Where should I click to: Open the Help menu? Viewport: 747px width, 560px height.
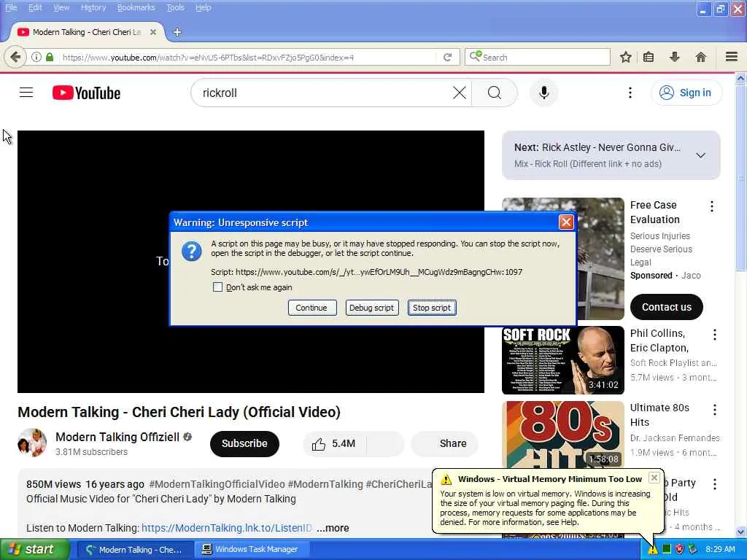coord(204,7)
